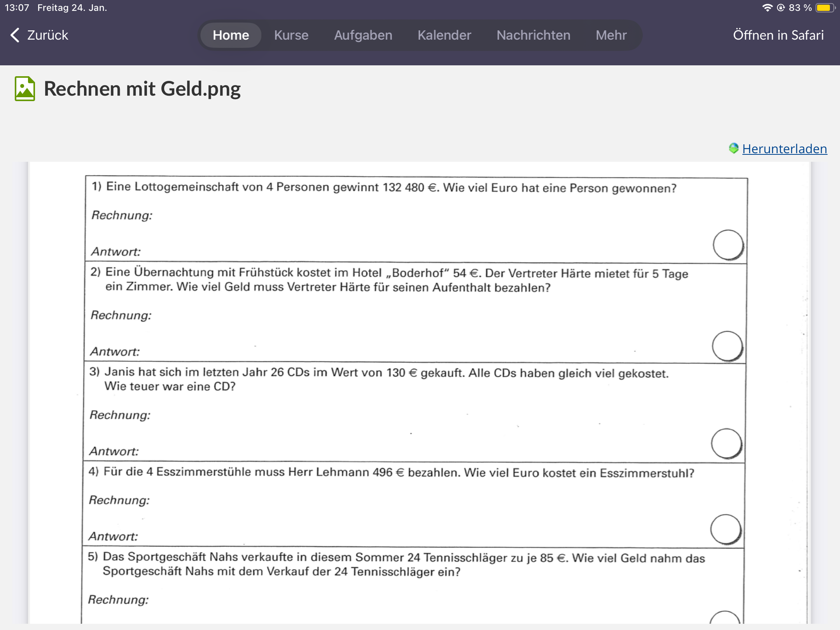
Task: Select the circle for exercise 1
Action: [x=728, y=245]
